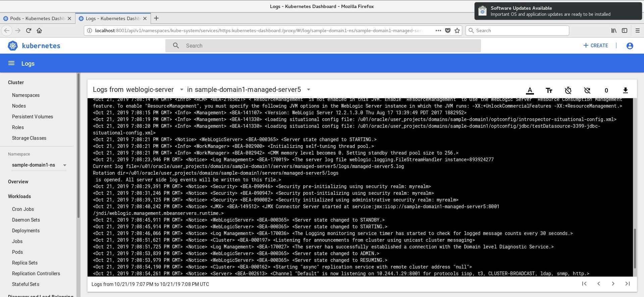Screen dimensions: 644x297
Task: Open Storage Classes in the sidebar
Action: coord(29,138)
